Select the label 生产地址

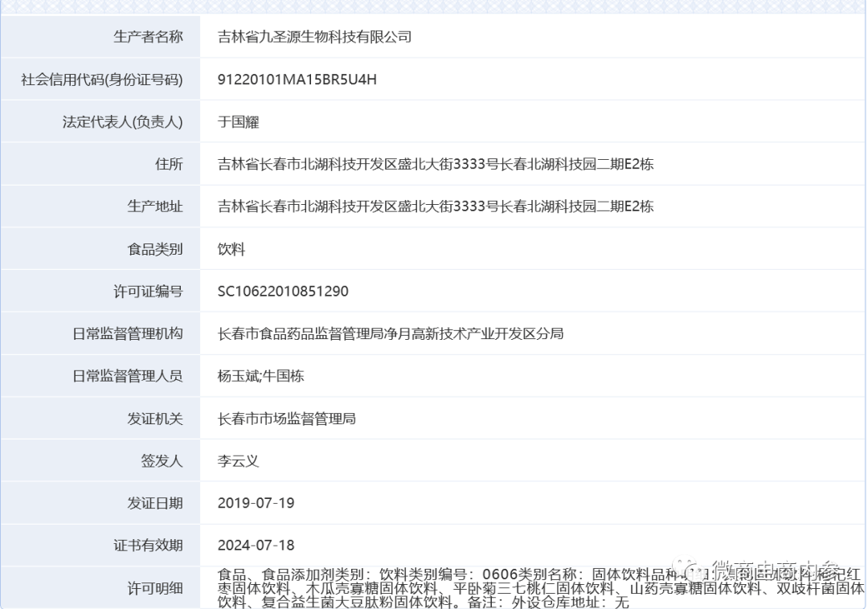pyautogui.click(x=155, y=206)
